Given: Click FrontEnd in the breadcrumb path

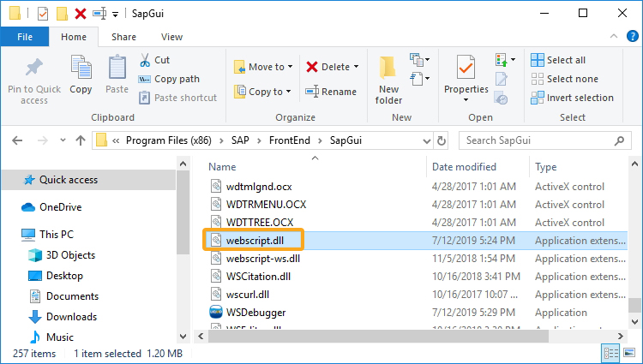Looking at the screenshot, I should [290, 140].
